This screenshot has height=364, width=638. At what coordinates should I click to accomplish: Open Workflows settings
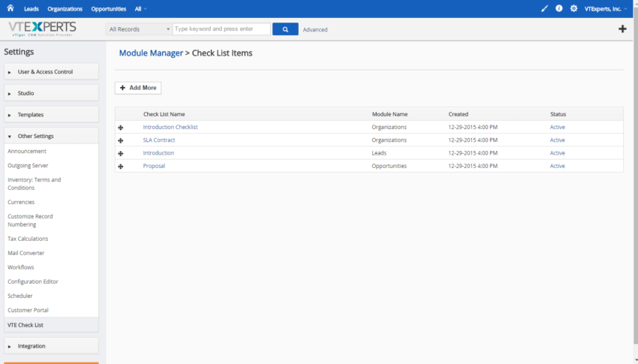[21, 267]
